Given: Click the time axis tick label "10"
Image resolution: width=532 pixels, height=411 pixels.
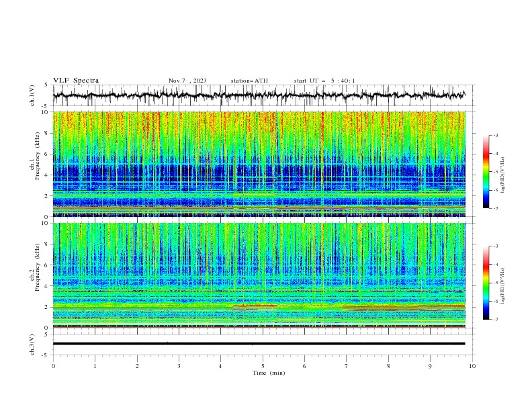Looking at the screenshot, I should pyautogui.click(x=472, y=366).
